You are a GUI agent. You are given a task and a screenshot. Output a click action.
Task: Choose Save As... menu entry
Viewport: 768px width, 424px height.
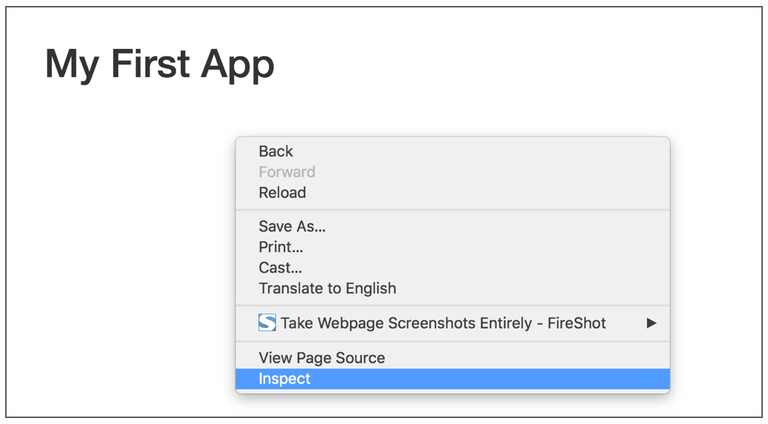pyautogui.click(x=292, y=226)
